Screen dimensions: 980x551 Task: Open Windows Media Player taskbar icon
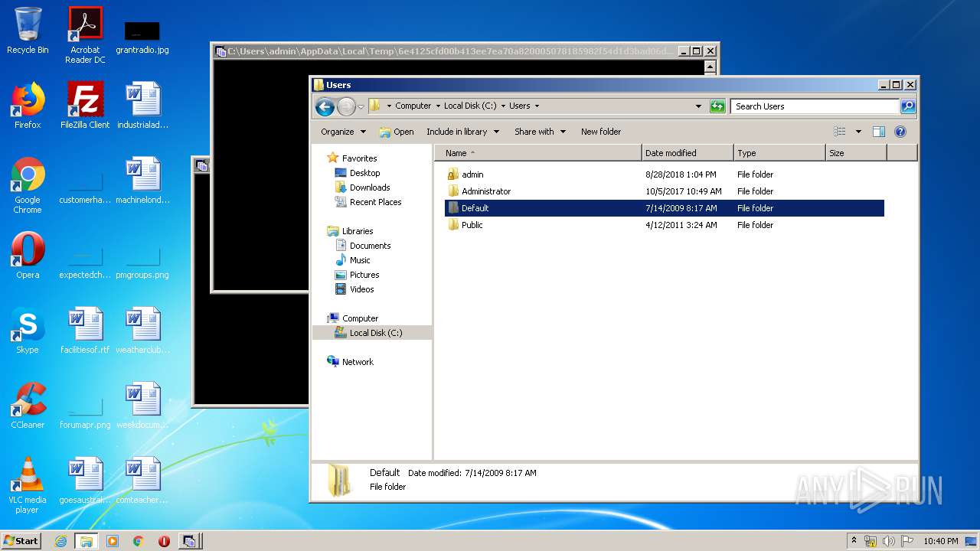point(113,541)
